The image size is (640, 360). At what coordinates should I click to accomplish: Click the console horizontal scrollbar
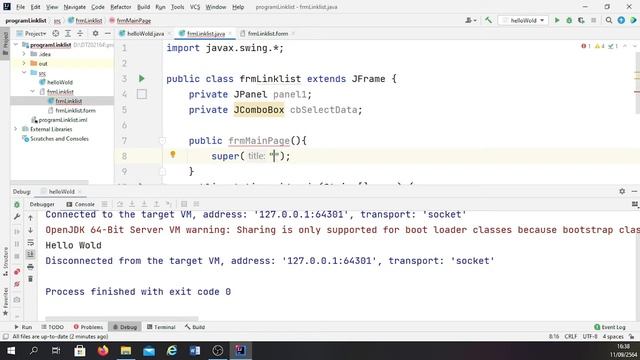(122, 318)
